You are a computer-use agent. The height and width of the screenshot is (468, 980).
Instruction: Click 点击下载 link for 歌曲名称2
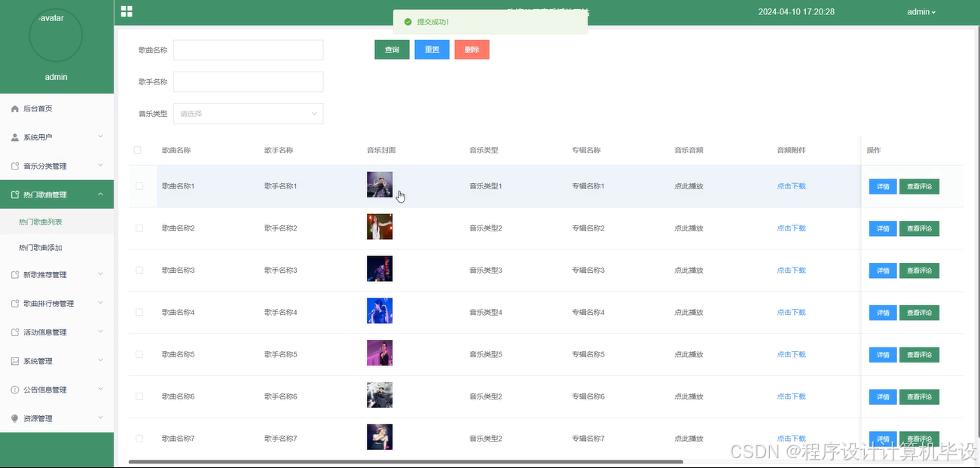coord(791,228)
